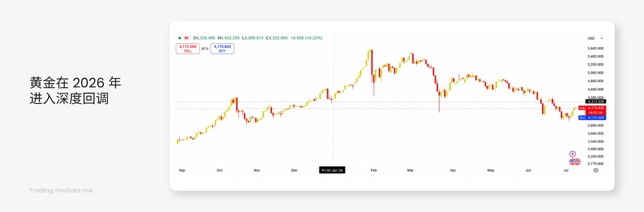644x212 pixels.
Task: Click the 18:03:18 countdown timer label
Action: (595, 113)
